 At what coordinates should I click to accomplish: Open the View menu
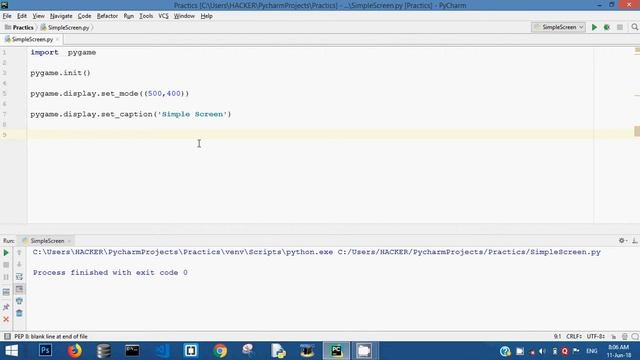tap(38, 16)
